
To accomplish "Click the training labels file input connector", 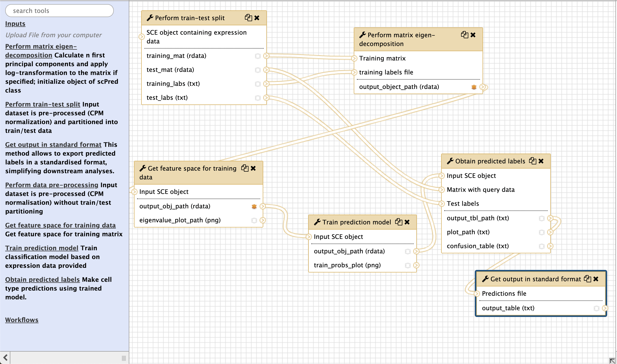I will click(354, 72).
